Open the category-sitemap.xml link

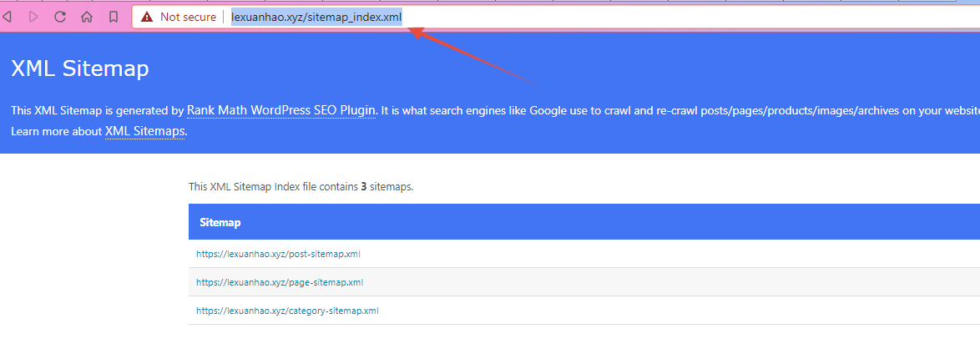(287, 311)
